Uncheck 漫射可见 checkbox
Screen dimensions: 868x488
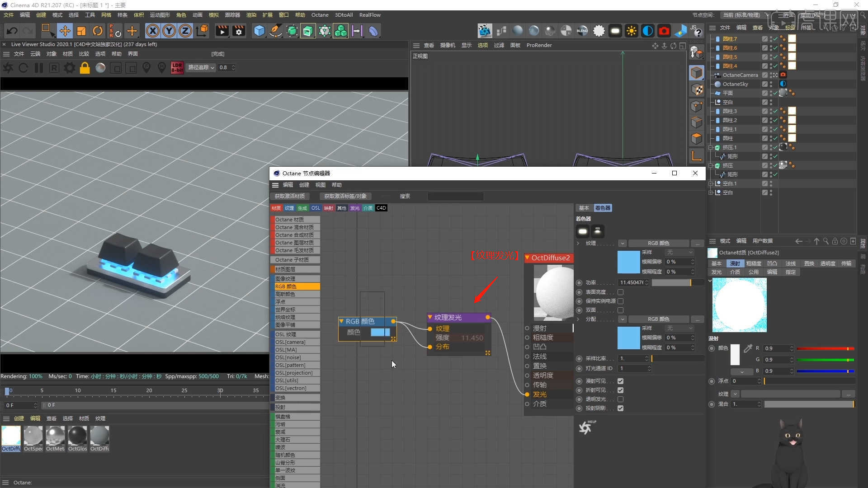(621, 381)
